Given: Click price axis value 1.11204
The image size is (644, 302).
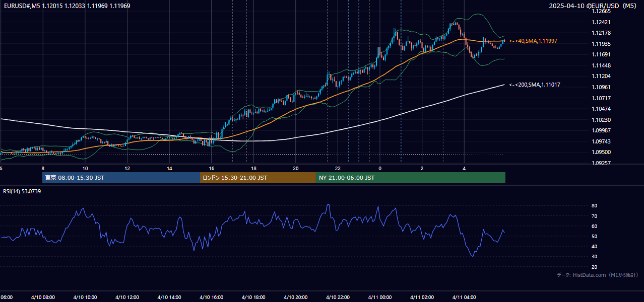Looking at the screenshot, I should (x=601, y=76).
